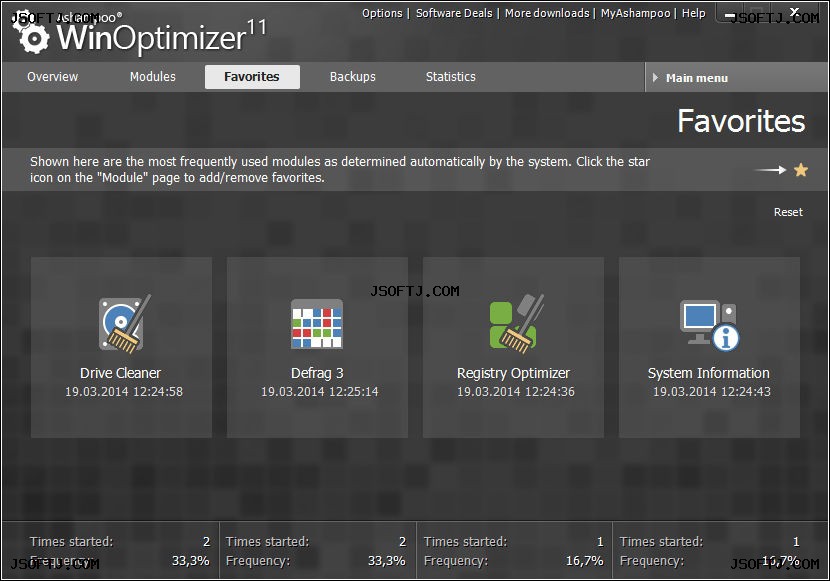Open the System Information monitor icon

[x=709, y=325]
